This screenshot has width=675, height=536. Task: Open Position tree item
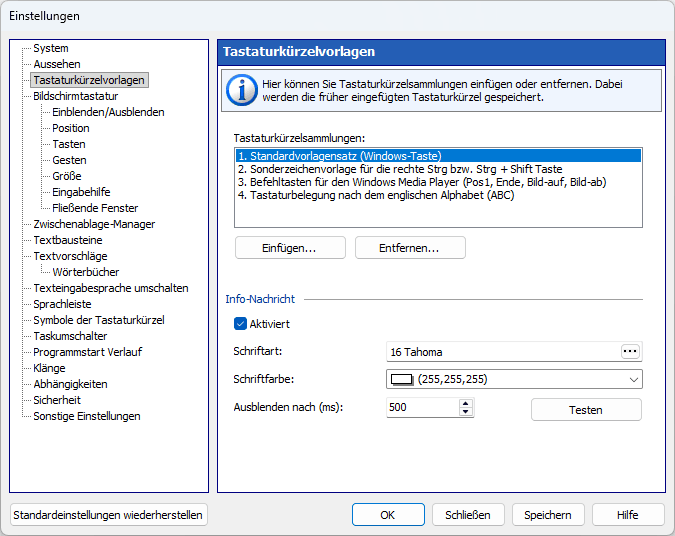(71, 128)
